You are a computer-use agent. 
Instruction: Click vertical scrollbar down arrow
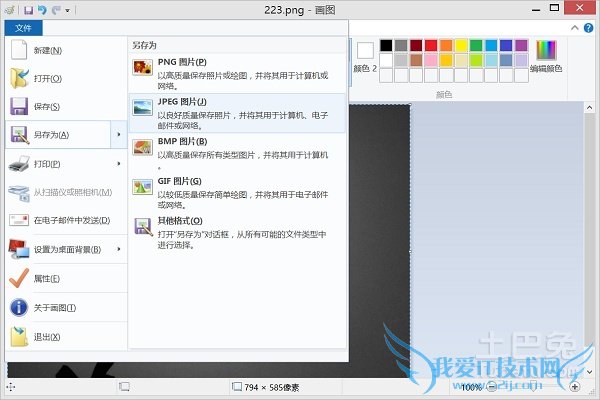[589, 372]
